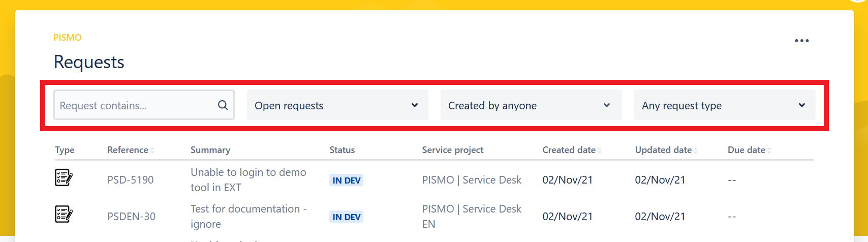Open Test for documentation - ignore summary

(249, 217)
